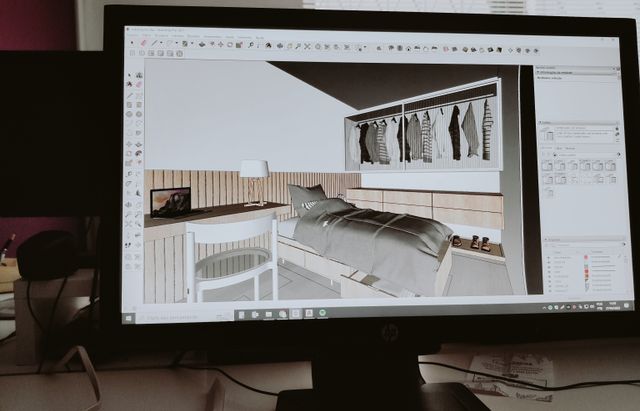
Task: Select the Zoom magnifier tool in top toolbar
Action: 251,44
